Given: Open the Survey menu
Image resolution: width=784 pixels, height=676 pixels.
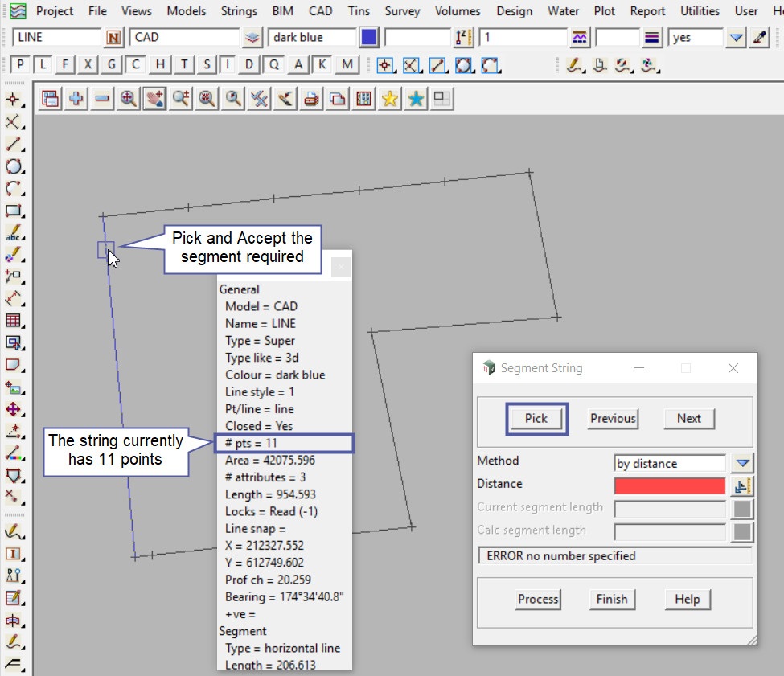Looking at the screenshot, I should pos(402,11).
